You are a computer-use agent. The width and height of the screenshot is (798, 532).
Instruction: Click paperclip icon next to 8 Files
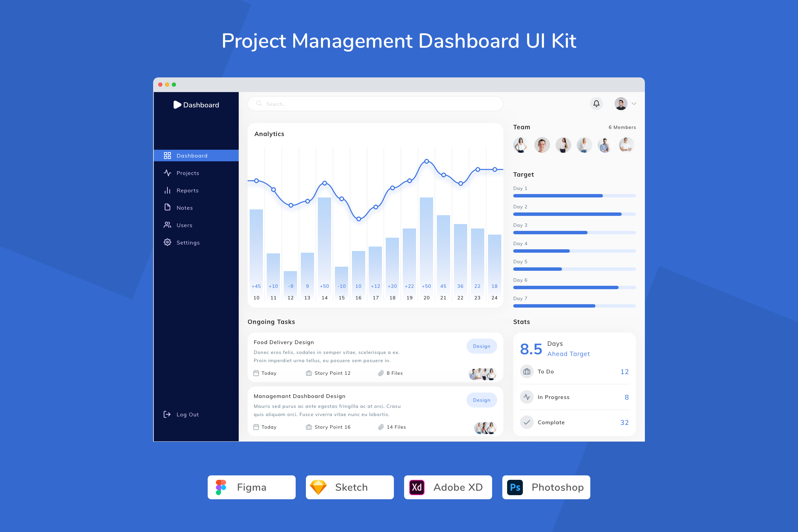coord(381,373)
